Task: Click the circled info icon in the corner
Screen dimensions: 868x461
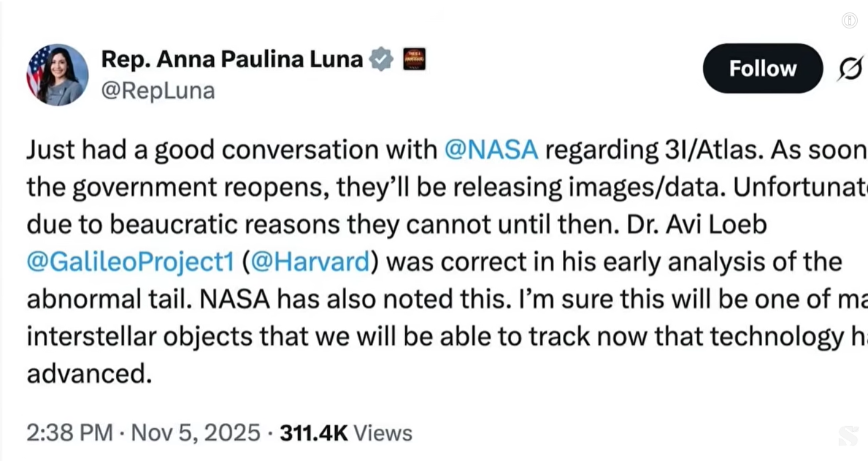Action: pos(849,20)
